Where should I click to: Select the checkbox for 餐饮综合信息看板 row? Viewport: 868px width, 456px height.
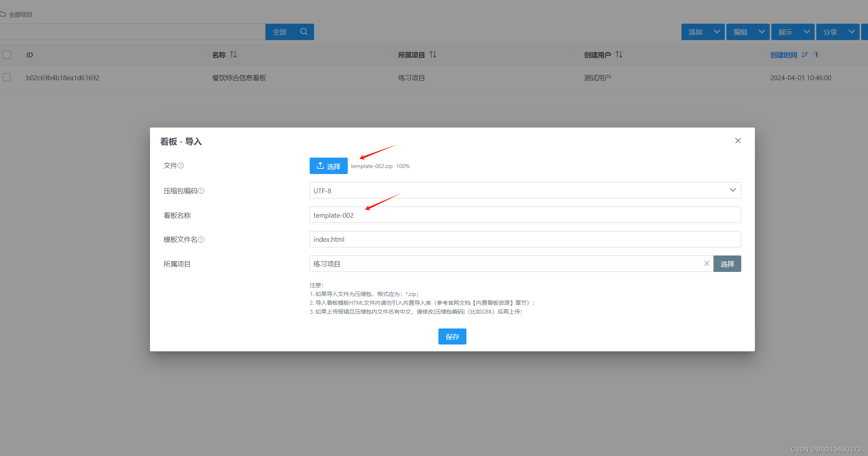click(x=7, y=77)
